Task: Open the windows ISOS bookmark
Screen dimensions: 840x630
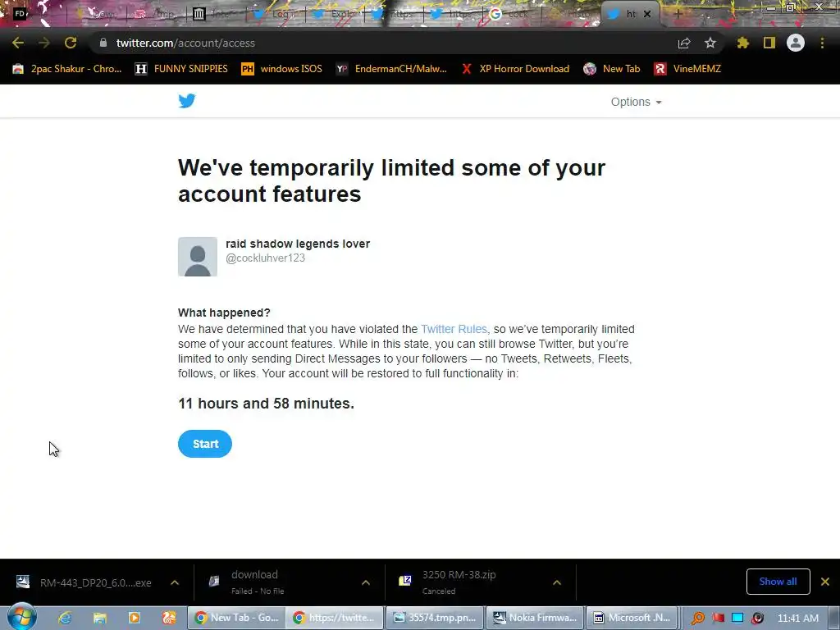Action: click(282, 69)
